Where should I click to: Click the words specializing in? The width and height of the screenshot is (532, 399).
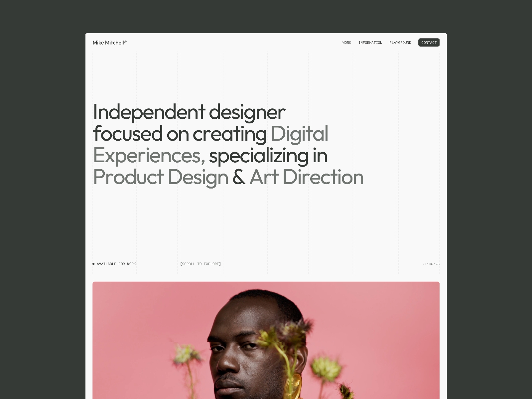coord(268,156)
